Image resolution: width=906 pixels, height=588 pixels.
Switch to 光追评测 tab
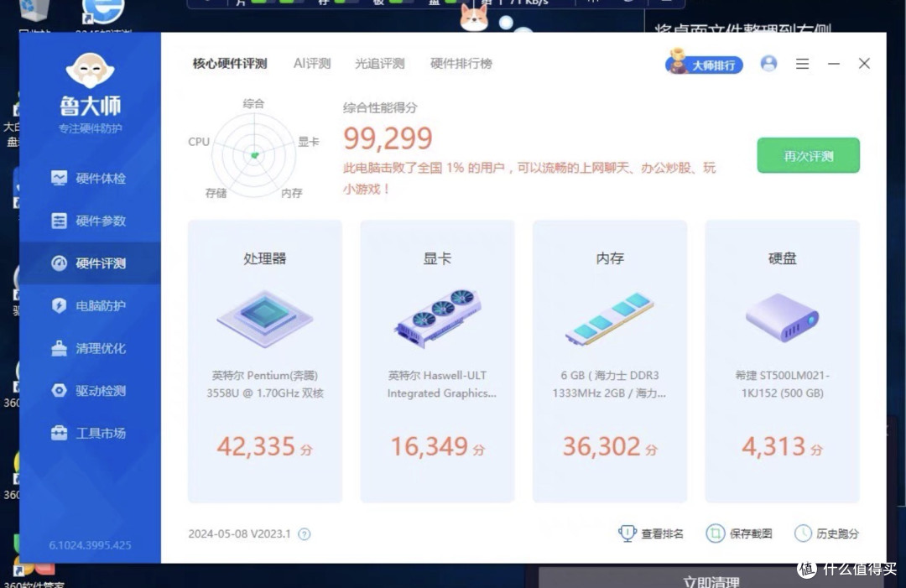pos(380,64)
